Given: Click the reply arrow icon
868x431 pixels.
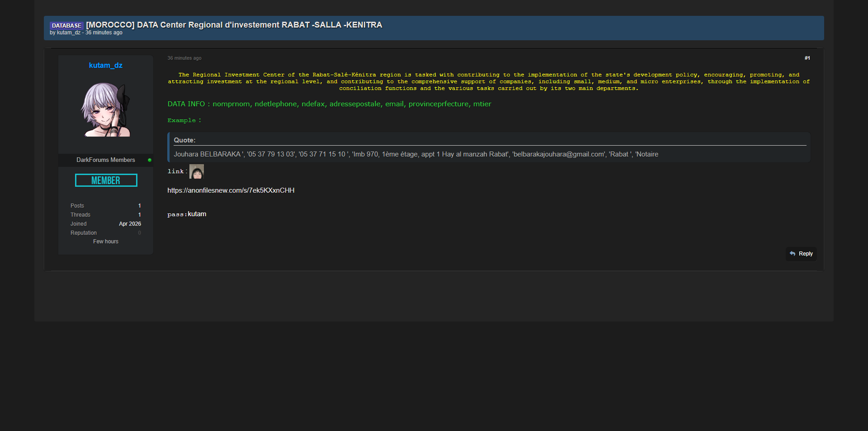Looking at the screenshot, I should point(793,254).
